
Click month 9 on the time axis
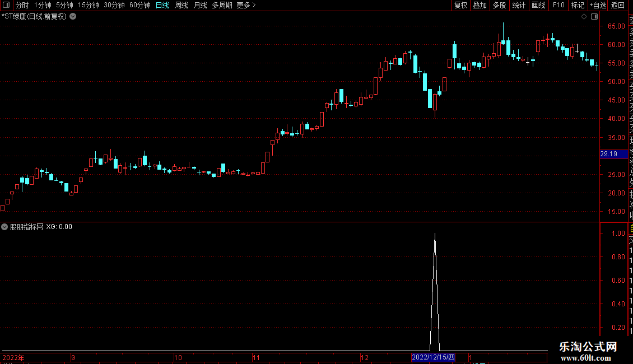point(73,357)
